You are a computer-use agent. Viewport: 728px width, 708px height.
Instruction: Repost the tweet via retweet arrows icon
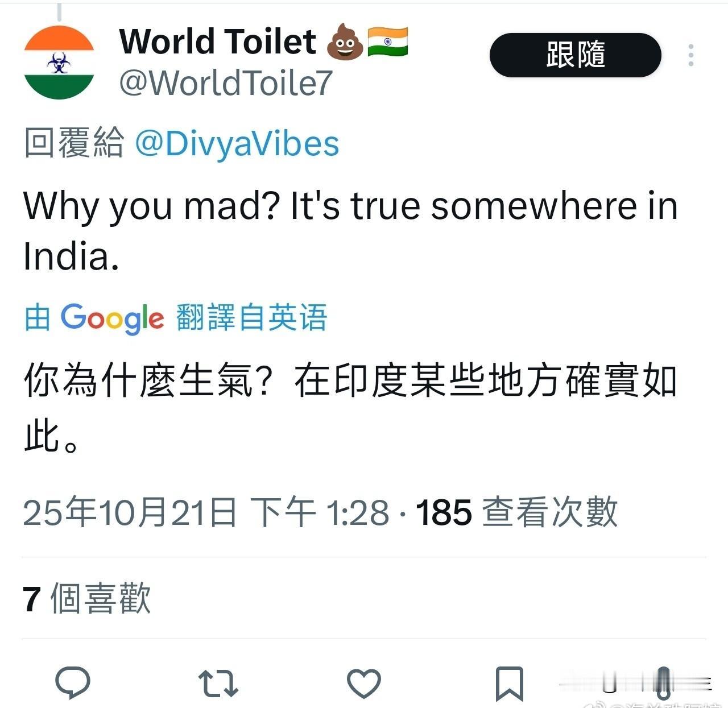click(218, 683)
